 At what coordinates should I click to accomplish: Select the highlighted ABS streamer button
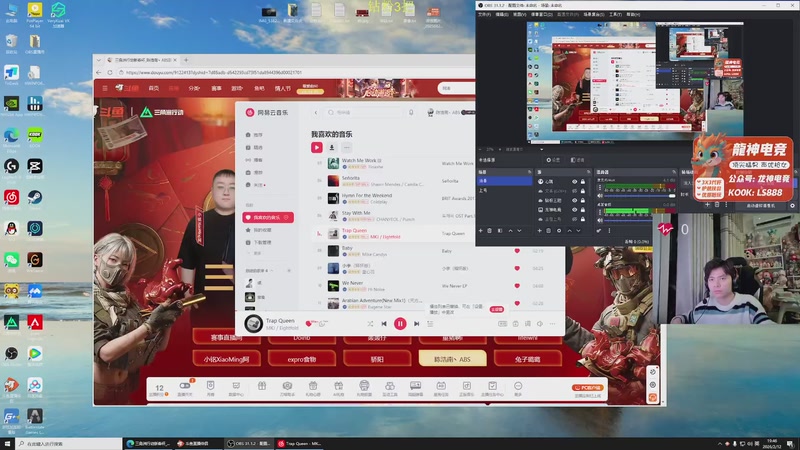click(x=453, y=359)
